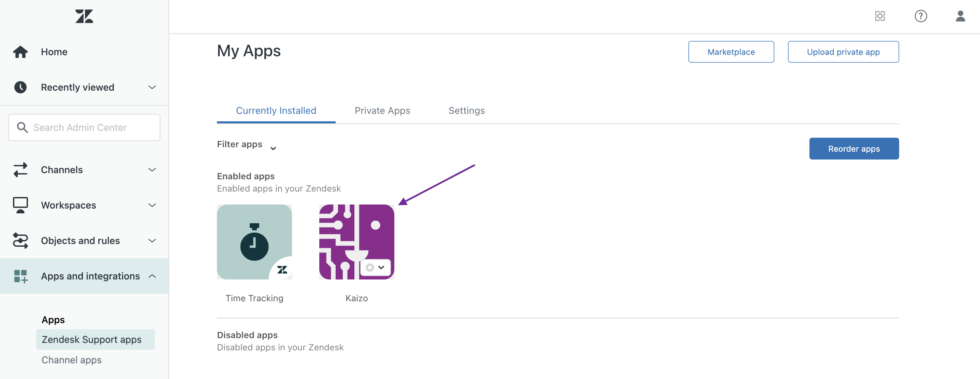
Task: Click the Enabled apps heading
Action: coord(245,177)
